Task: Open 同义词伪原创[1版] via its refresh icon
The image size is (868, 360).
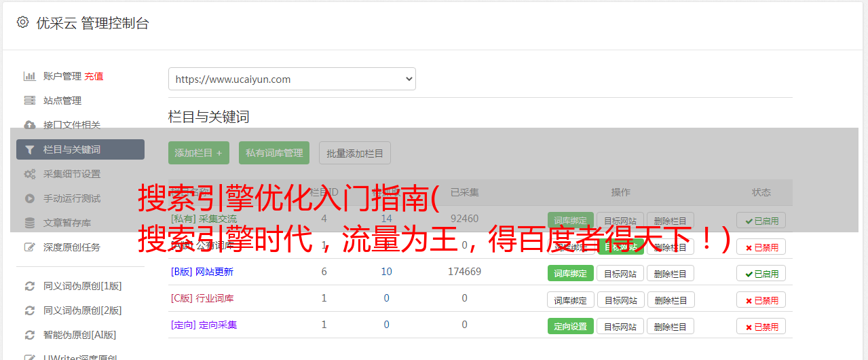Action: click(x=29, y=286)
